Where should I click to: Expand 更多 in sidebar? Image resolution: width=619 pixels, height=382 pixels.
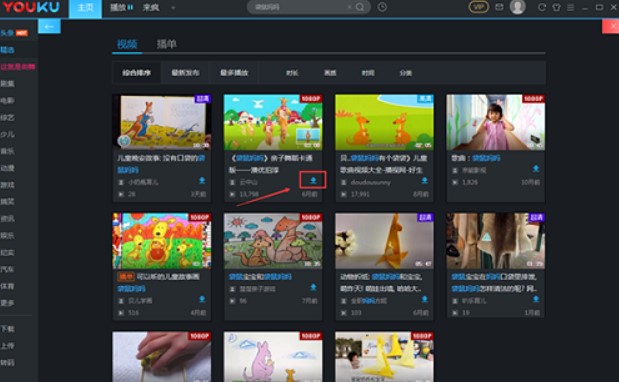(x=8, y=303)
